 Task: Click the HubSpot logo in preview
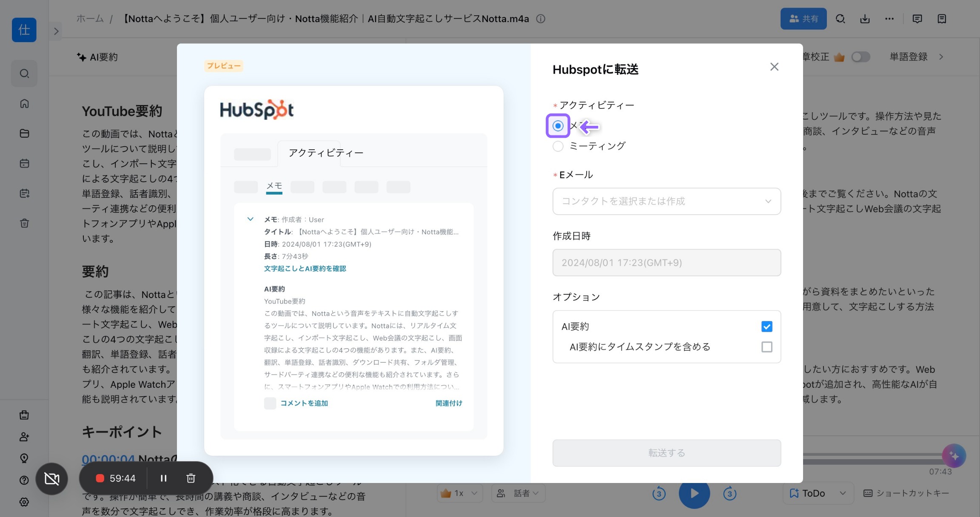(x=256, y=110)
